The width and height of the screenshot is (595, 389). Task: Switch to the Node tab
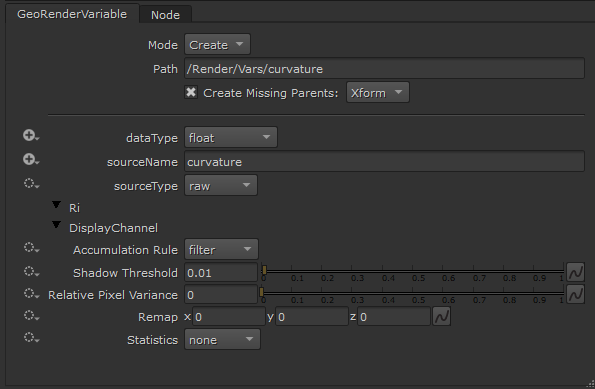pyautogui.click(x=165, y=15)
